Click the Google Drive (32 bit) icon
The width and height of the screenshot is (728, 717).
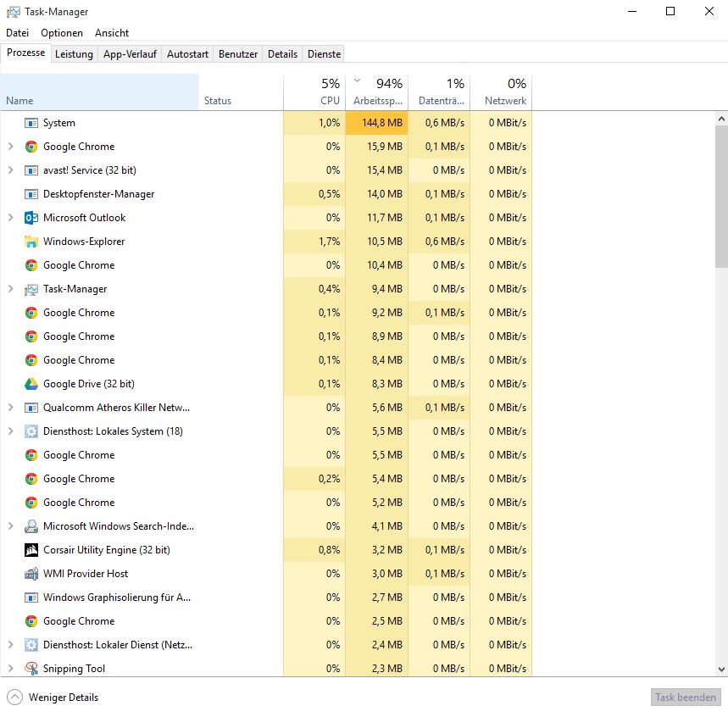click(31, 384)
